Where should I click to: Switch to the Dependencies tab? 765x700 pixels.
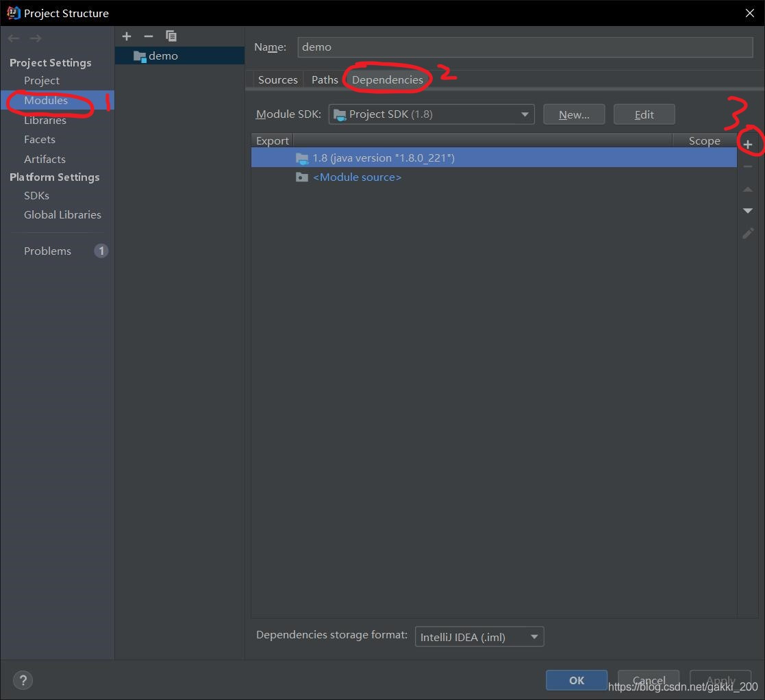click(388, 79)
